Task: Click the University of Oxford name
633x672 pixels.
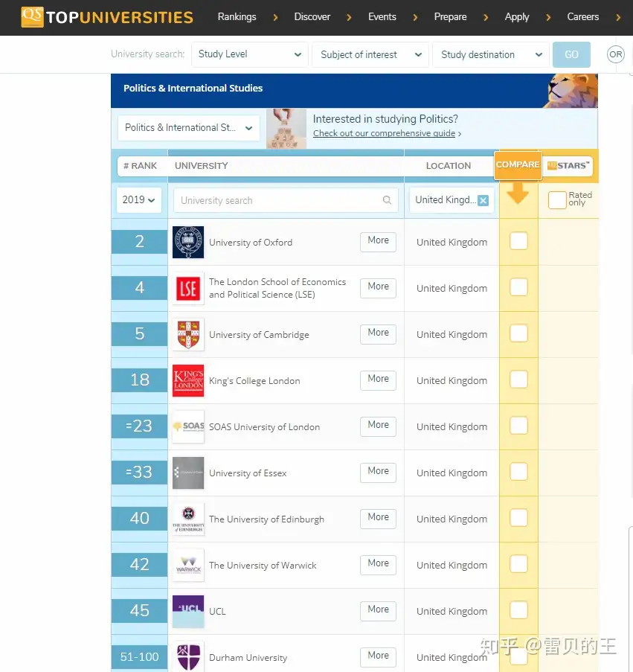Action: coord(251,243)
